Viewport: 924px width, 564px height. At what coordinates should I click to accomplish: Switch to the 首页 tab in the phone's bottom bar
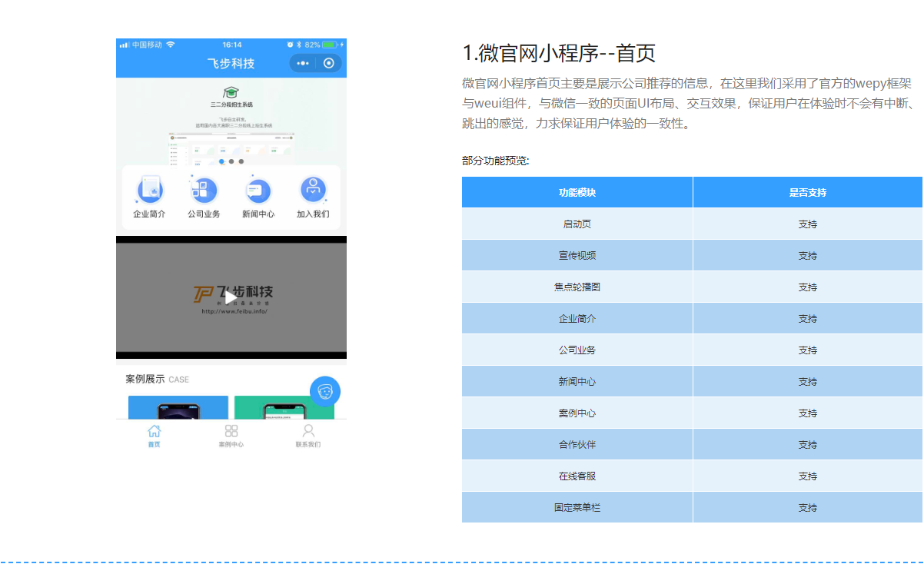pos(155,436)
